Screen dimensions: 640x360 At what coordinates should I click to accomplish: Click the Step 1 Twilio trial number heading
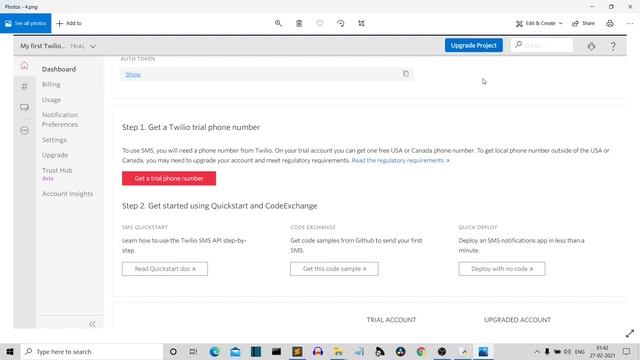pyautogui.click(x=191, y=127)
